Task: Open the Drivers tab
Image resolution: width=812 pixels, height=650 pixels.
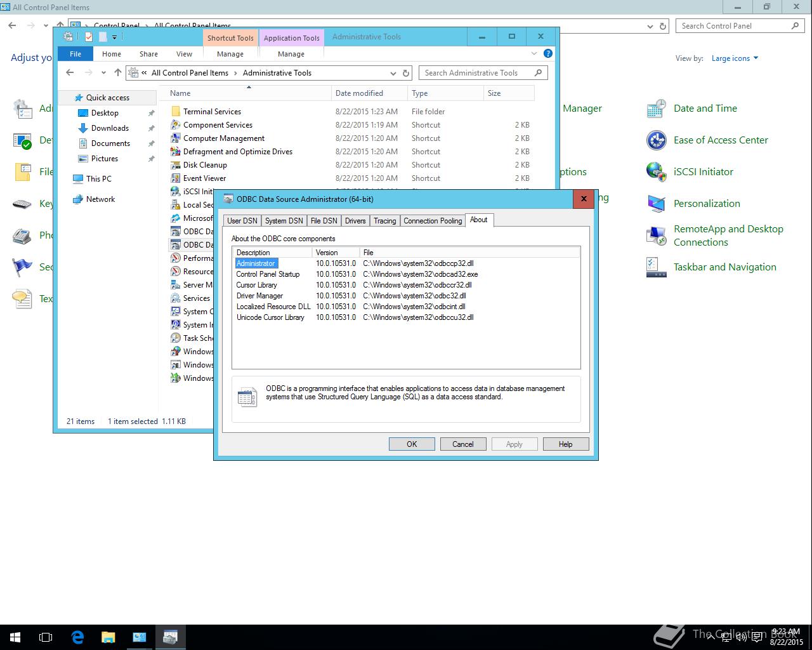Action: point(355,221)
